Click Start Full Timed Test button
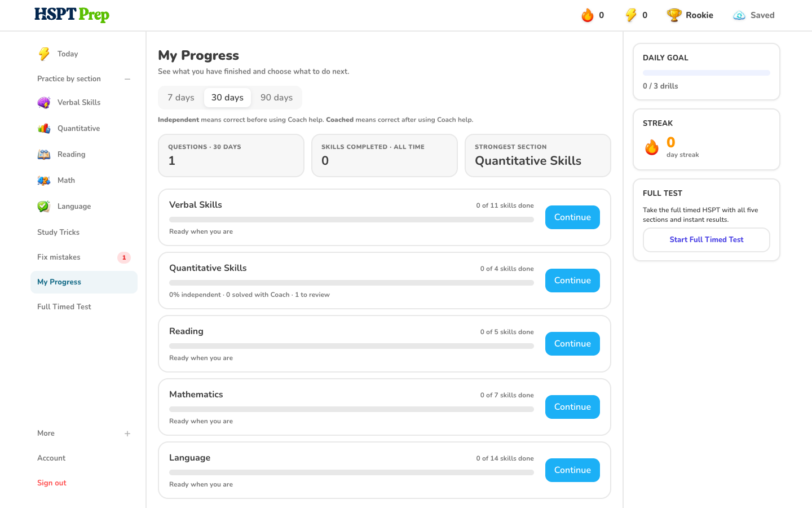This screenshot has height=508, width=812. [707, 240]
